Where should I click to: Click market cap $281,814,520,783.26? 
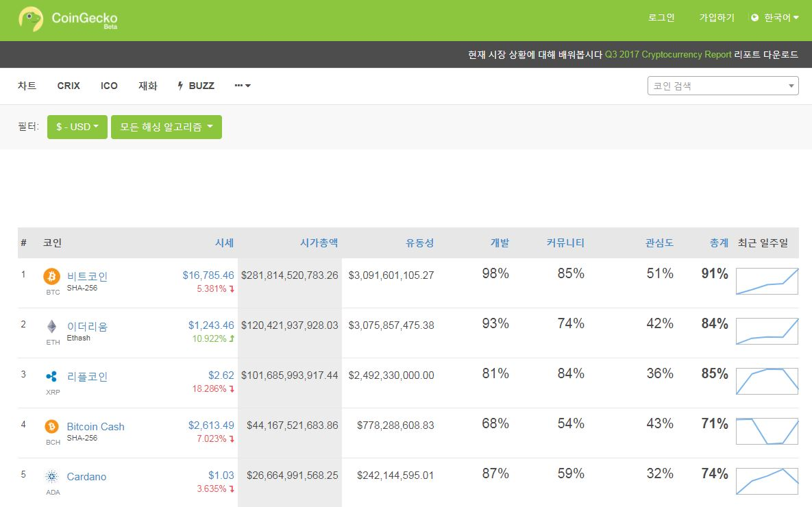pos(289,275)
